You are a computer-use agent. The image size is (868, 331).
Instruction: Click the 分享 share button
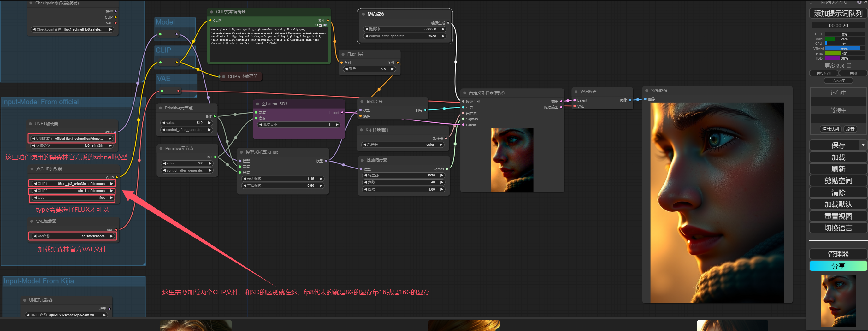click(x=838, y=266)
